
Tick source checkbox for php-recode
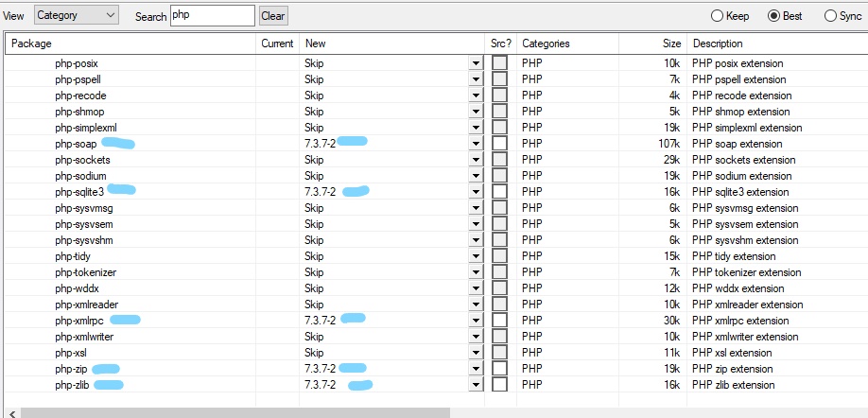(x=499, y=96)
